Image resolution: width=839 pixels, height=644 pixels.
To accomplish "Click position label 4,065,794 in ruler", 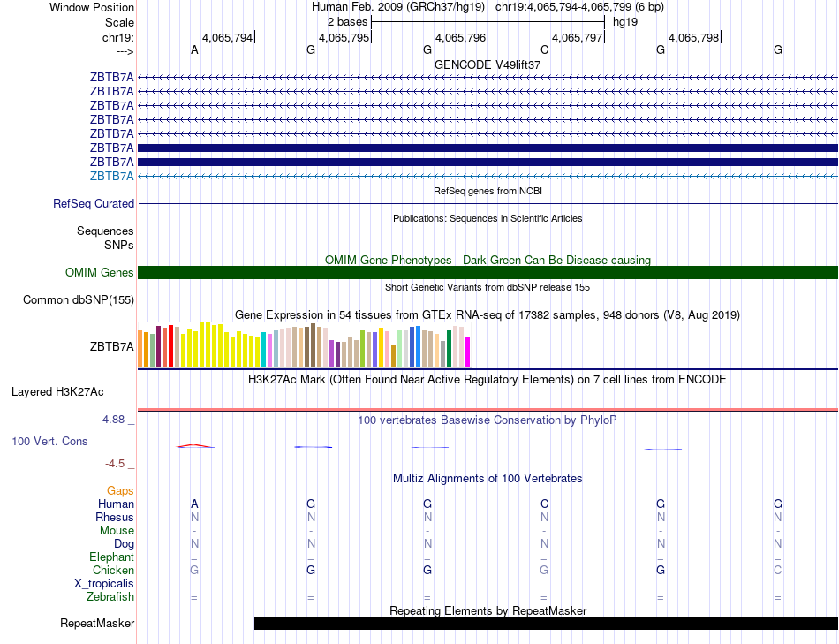I will (227, 37).
